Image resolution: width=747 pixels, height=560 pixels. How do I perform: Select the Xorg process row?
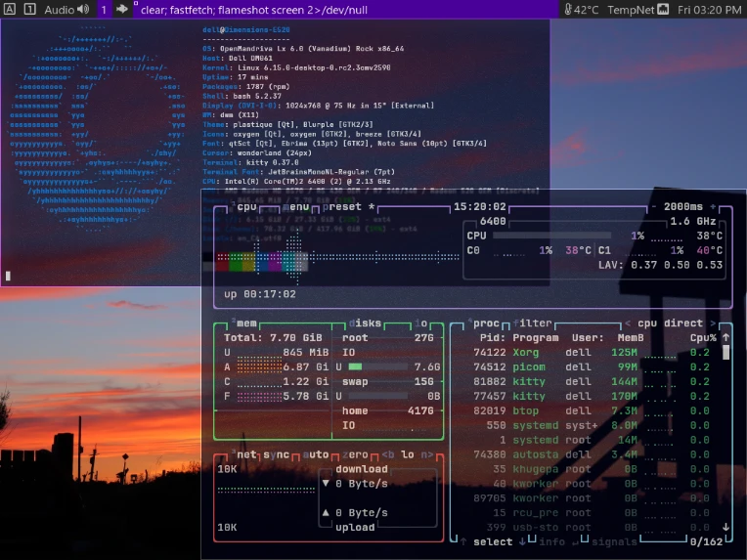(x=592, y=353)
